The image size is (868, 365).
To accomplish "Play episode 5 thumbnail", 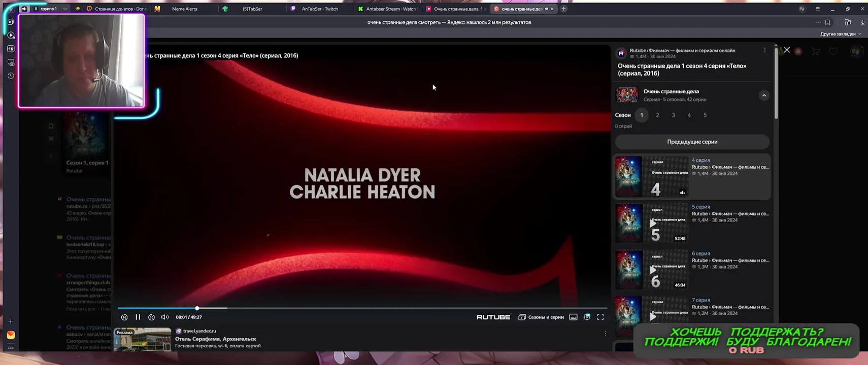I will tap(652, 223).
